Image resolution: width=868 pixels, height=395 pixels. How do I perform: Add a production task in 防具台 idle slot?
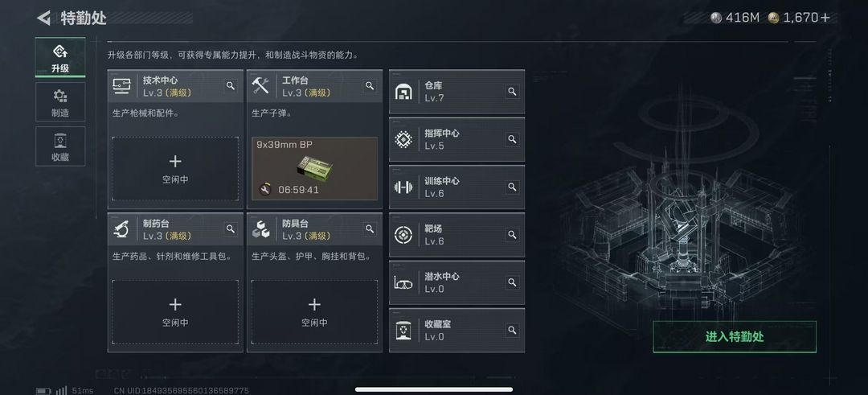tap(314, 312)
